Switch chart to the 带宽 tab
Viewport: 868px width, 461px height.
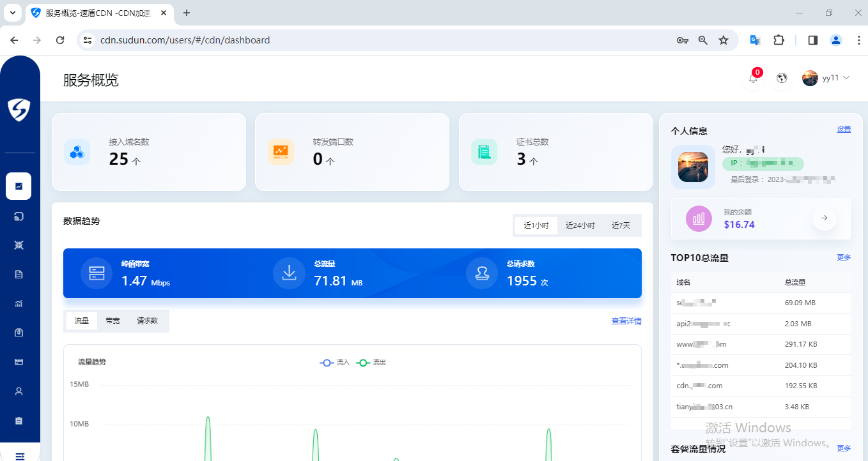pos(112,321)
